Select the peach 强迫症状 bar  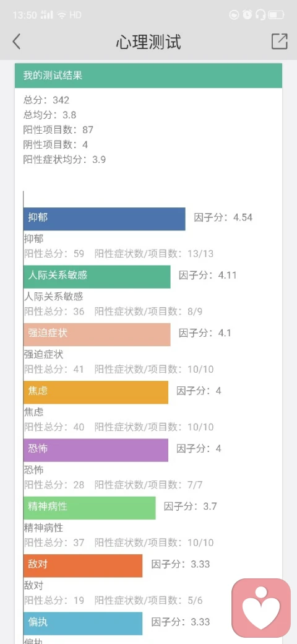[97, 334]
